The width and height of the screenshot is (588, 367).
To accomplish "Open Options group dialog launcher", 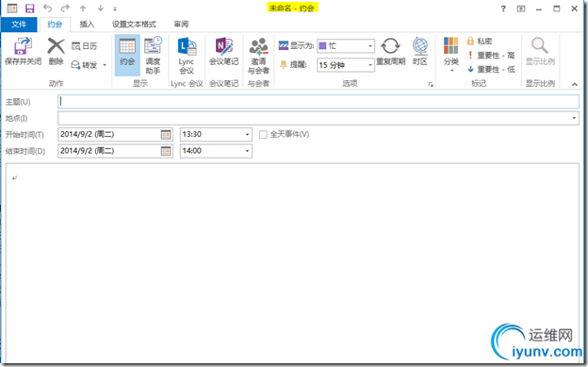I will coord(431,85).
